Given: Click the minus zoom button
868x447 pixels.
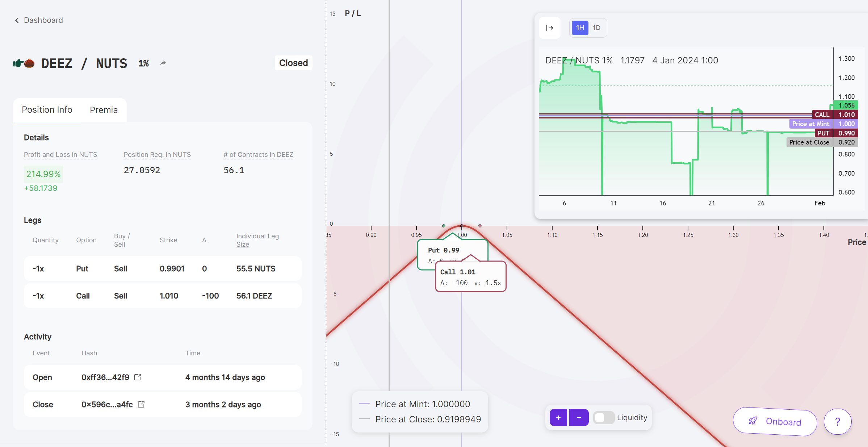Looking at the screenshot, I should pos(579,418).
